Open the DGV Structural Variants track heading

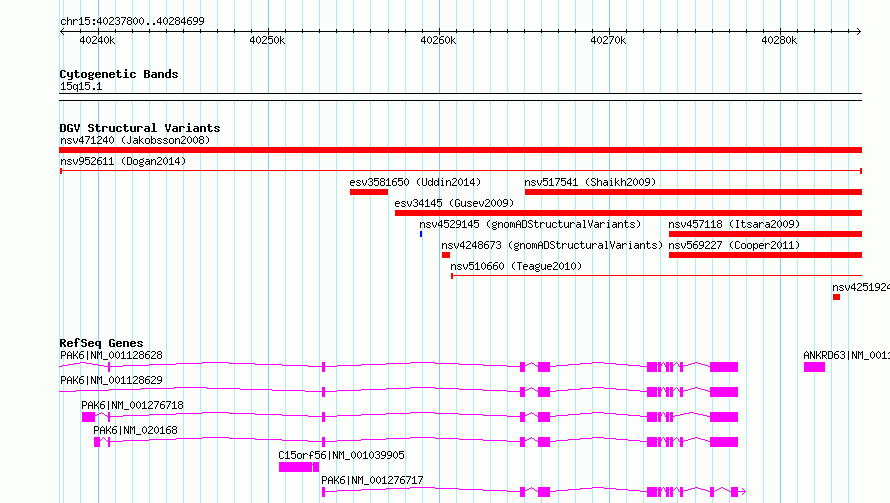point(139,128)
